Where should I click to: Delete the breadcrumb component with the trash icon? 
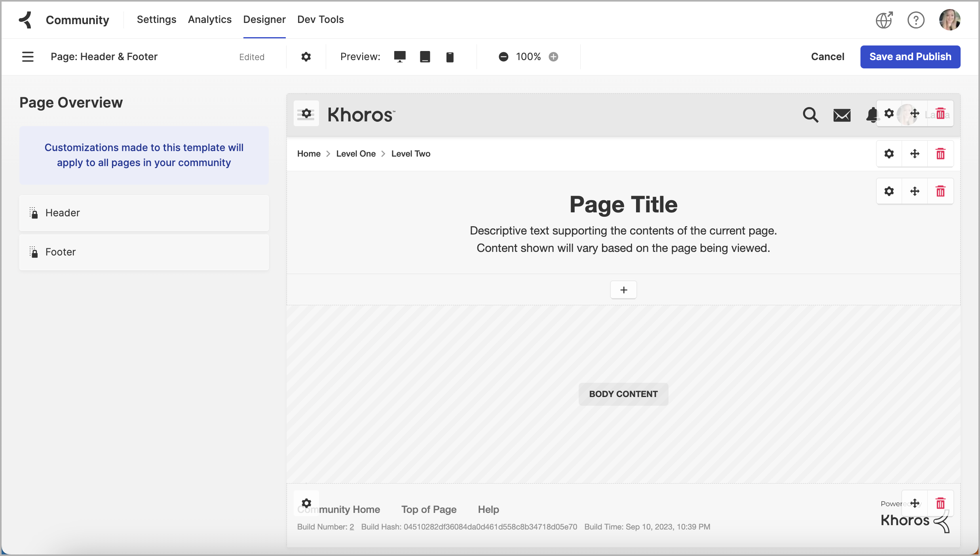(940, 154)
